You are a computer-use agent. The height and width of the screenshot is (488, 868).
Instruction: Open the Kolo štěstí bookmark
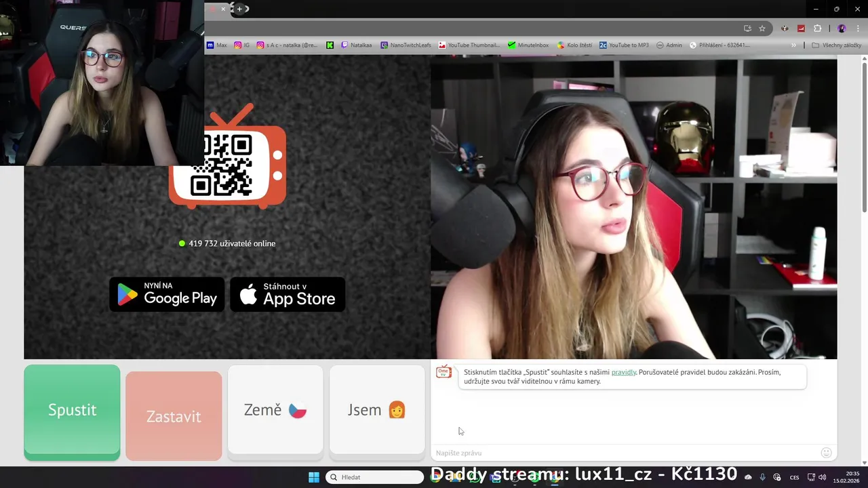tap(574, 45)
